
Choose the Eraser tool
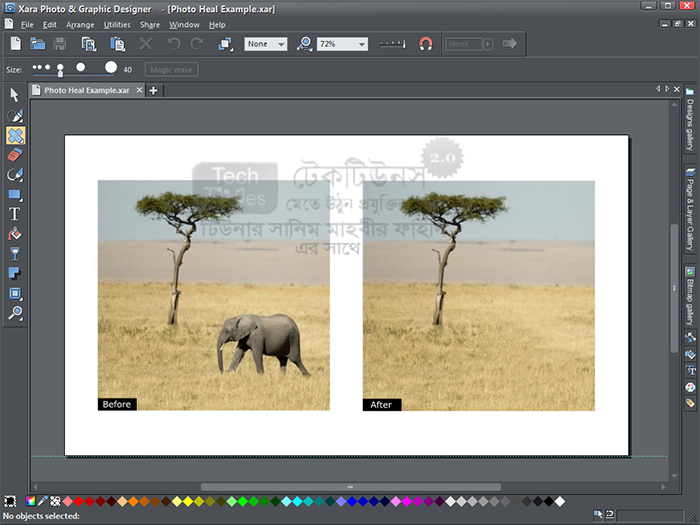[15, 155]
